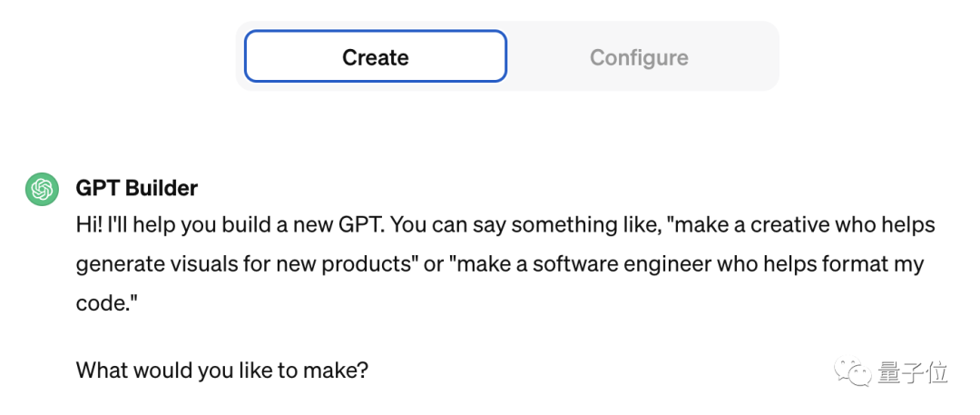Click the word "I'll" in the greeting
The width and height of the screenshot is (980, 415).
click(123, 224)
